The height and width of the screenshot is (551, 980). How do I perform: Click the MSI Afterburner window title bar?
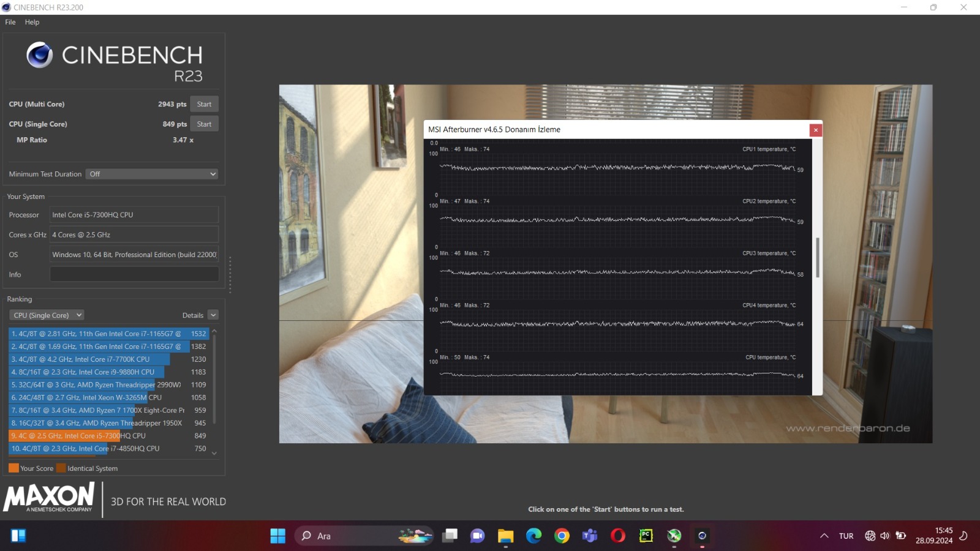point(616,129)
